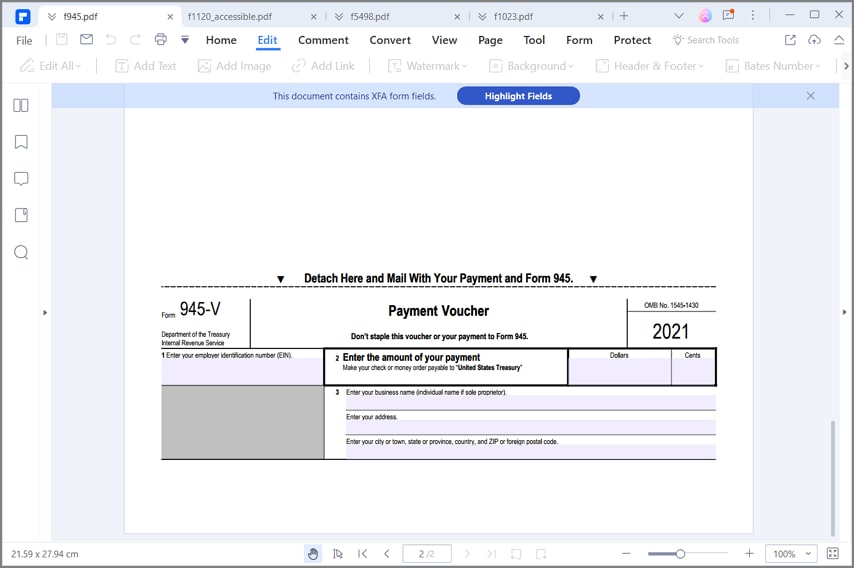Screen dimensions: 854x568
Task: Click the Dollars amount field
Action: [620, 371]
